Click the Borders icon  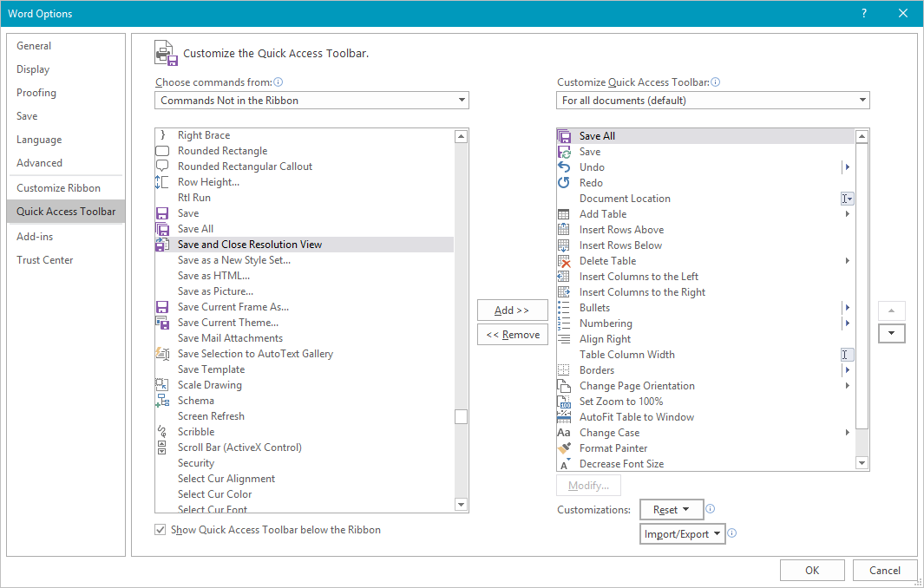tap(564, 370)
